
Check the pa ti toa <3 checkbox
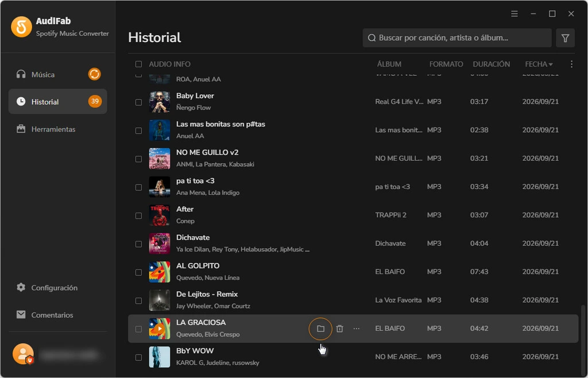pos(139,187)
